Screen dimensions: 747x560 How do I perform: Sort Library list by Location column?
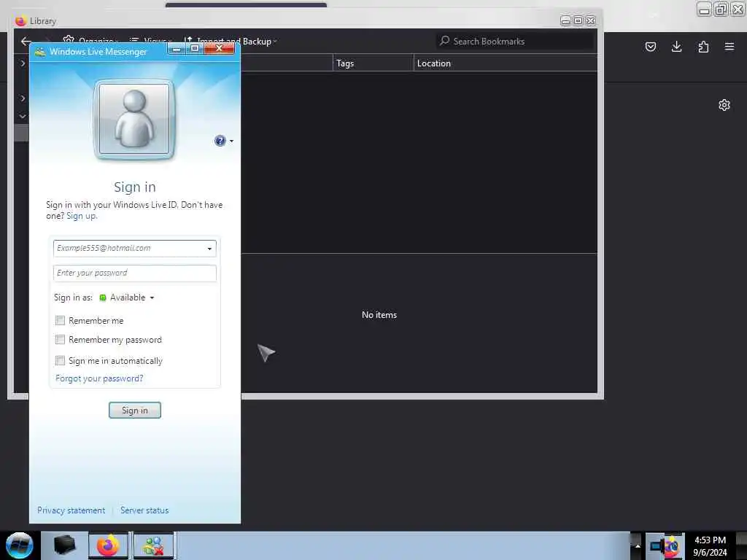(x=505, y=63)
